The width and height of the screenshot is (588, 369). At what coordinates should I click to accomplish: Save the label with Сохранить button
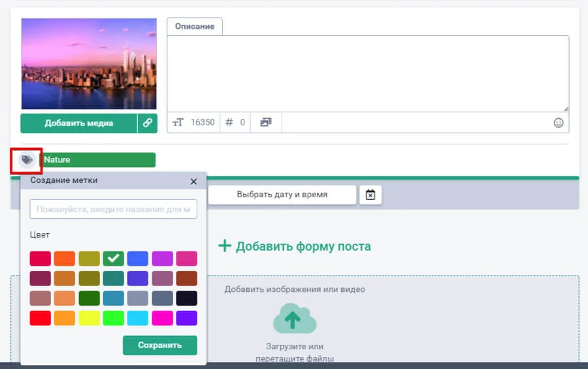[x=159, y=345]
